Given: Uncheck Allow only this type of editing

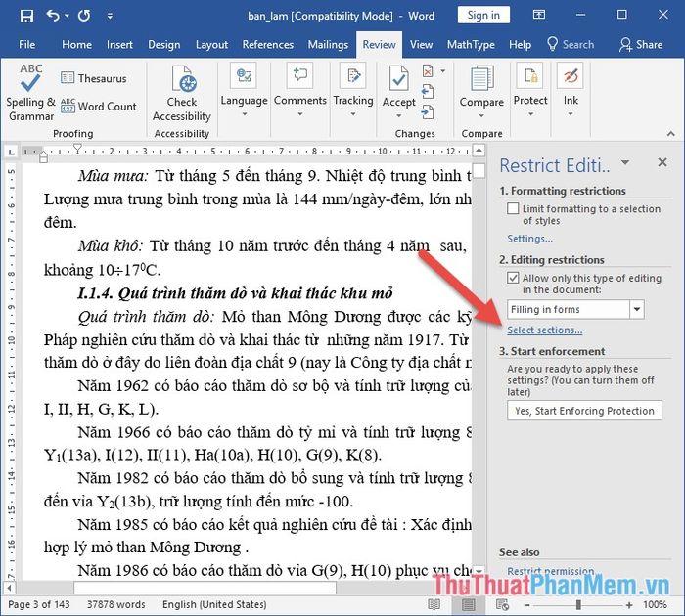Looking at the screenshot, I should coord(513,278).
